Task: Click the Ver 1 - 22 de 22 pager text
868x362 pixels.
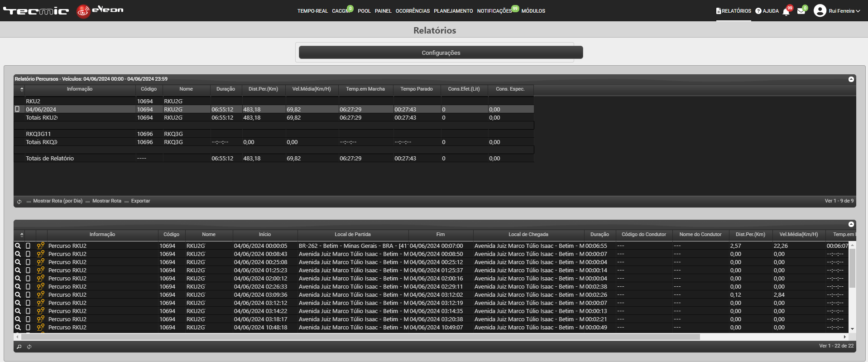Action: coord(836,346)
